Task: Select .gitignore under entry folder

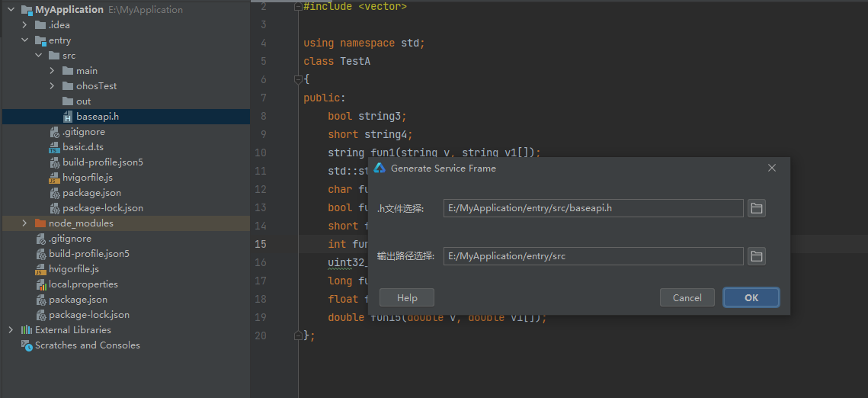Action: click(84, 132)
